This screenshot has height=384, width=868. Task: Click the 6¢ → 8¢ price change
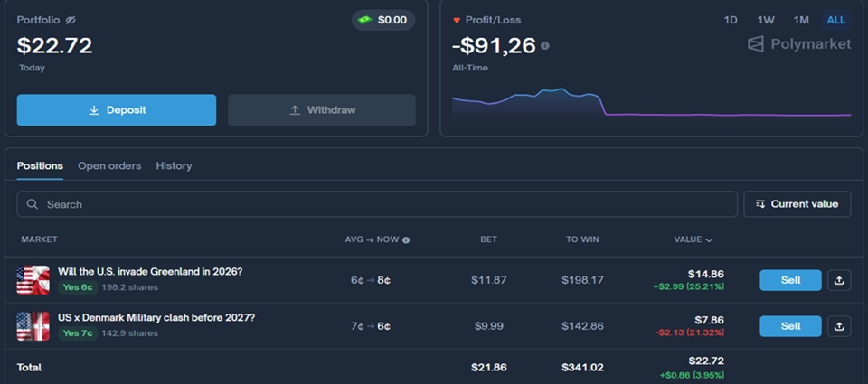coord(371,280)
